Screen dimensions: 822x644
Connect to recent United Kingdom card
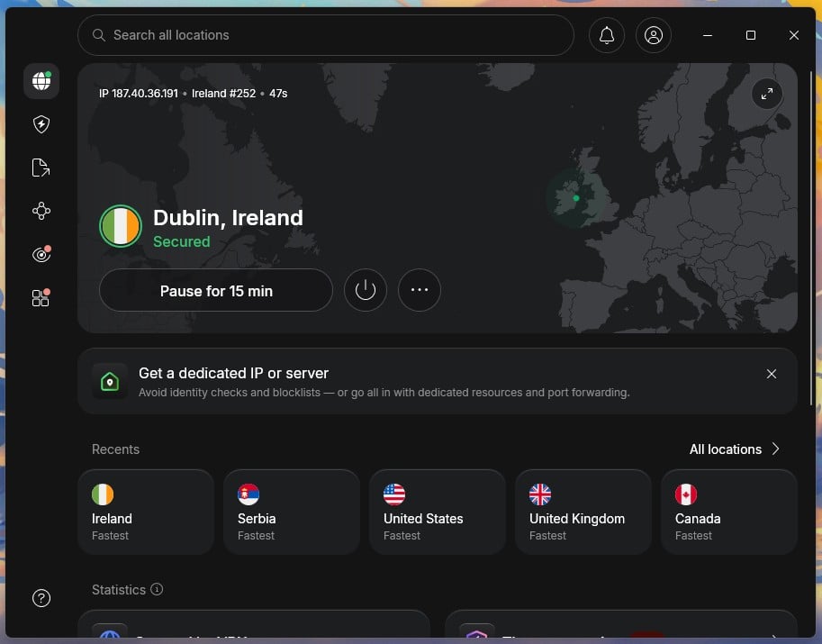tap(583, 512)
